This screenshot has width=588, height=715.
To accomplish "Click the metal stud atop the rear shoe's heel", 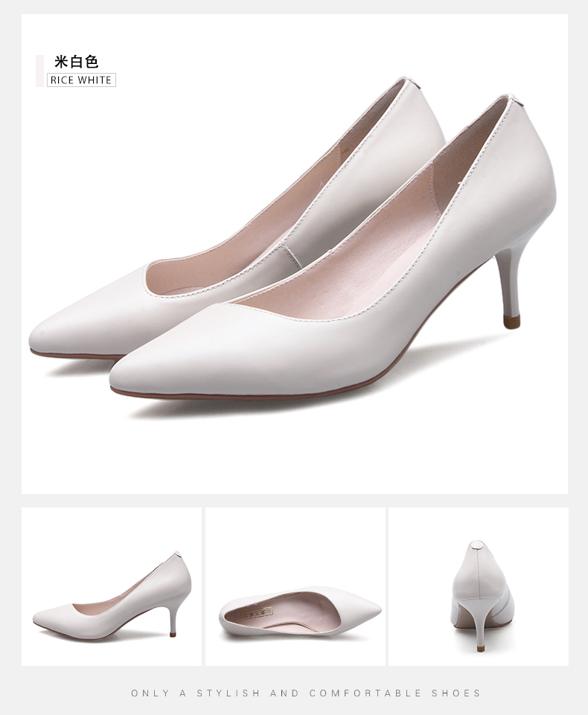I will [405, 78].
